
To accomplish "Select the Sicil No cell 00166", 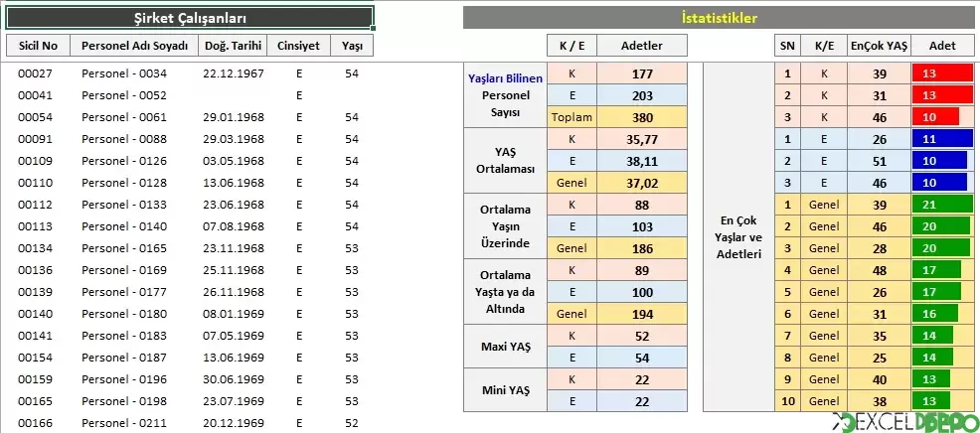I will [x=35, y=423].
